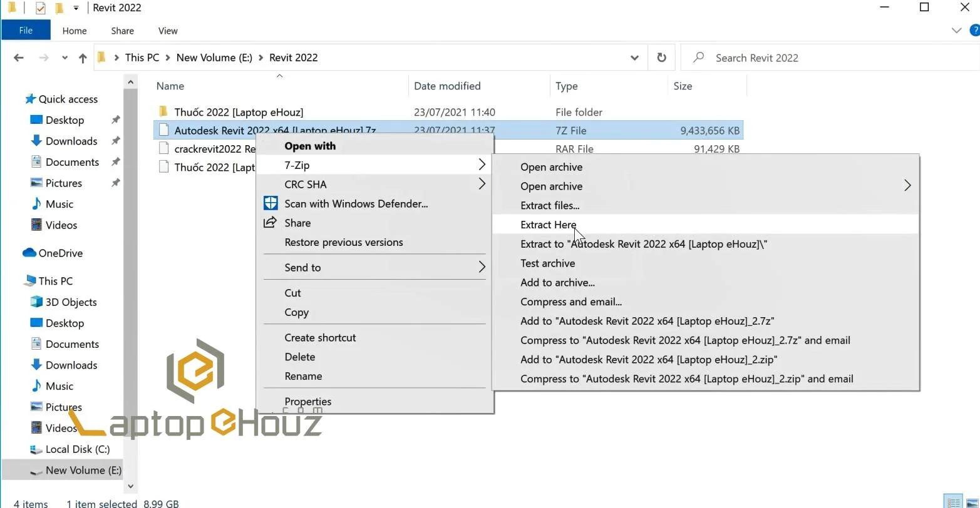The height and width of the screenshot is (508, 980).
Task: Expand second Open archive submenu arrow
Action: point(907,186)
